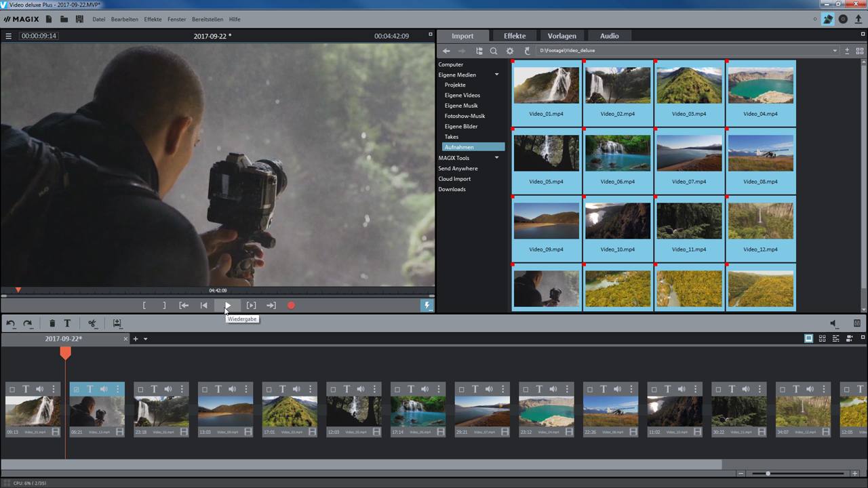Screen dimensions: 868x488
Task: Toggle checkbox on the selected Video_13 clip
Action: [76, 390]
